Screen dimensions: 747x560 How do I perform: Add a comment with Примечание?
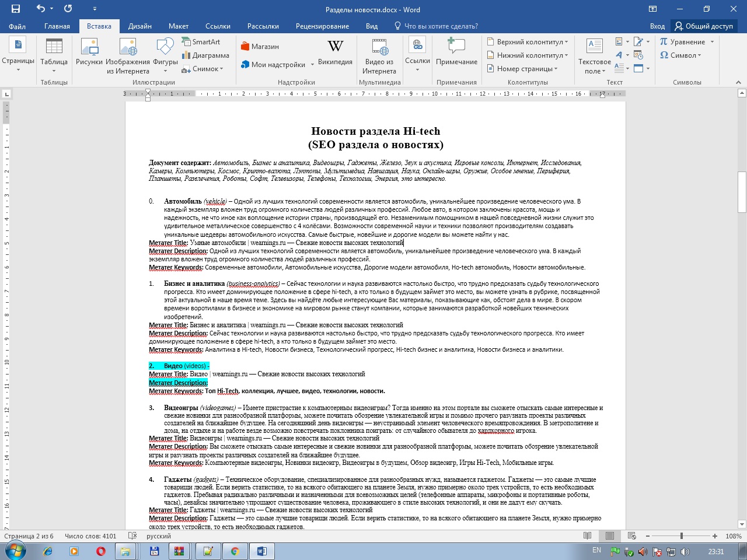coord(456,52)
